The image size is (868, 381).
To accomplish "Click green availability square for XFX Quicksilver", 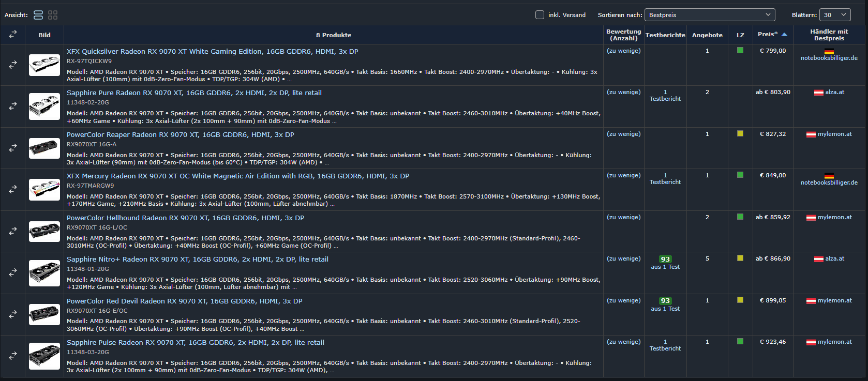I will (x=740, y=50).
